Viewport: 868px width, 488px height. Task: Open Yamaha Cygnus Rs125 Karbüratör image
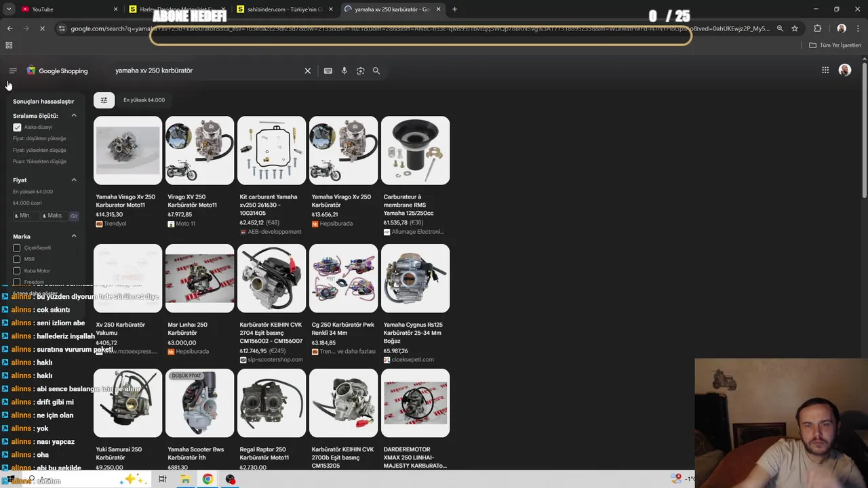[x=415, y=279]
